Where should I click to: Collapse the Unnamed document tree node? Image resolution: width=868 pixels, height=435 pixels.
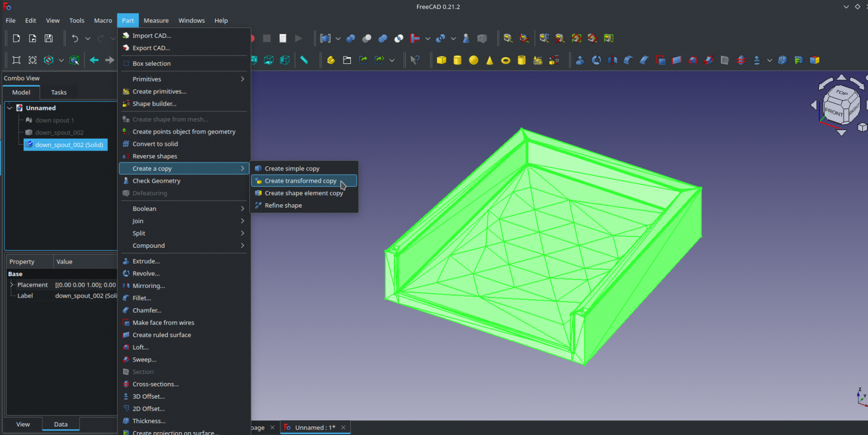10,108
